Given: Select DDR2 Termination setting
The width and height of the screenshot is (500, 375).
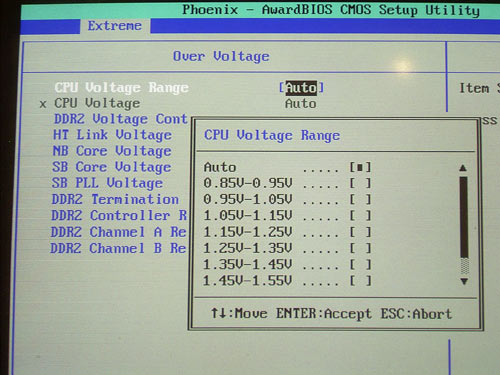Looking at the screenshot, I should [115, 199].
